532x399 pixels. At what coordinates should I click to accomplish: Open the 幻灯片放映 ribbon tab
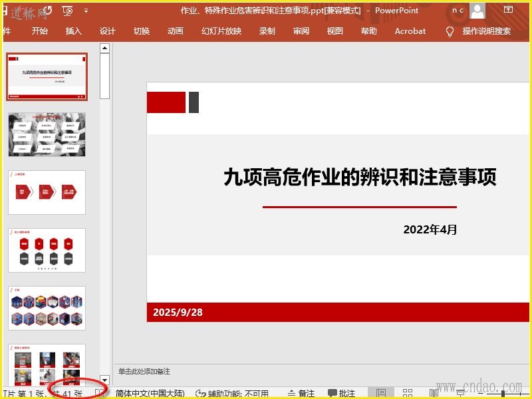(x=221, y=31)
